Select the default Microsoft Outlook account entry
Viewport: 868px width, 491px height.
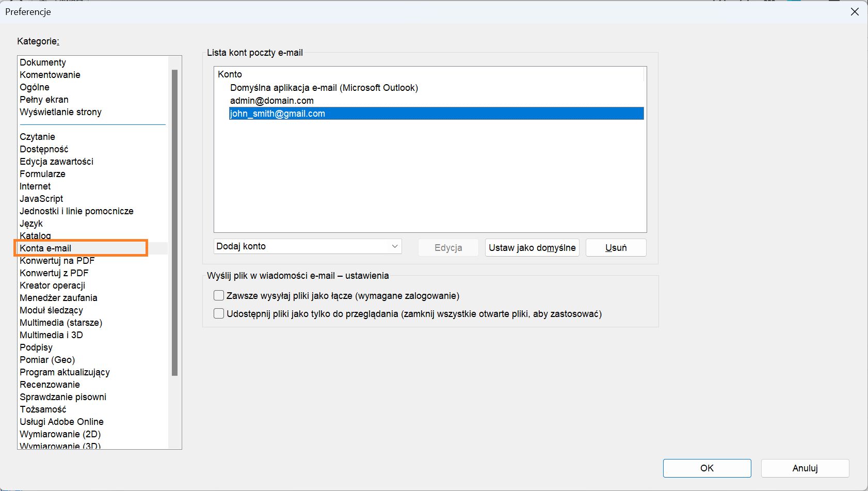(x=324, y=88)
